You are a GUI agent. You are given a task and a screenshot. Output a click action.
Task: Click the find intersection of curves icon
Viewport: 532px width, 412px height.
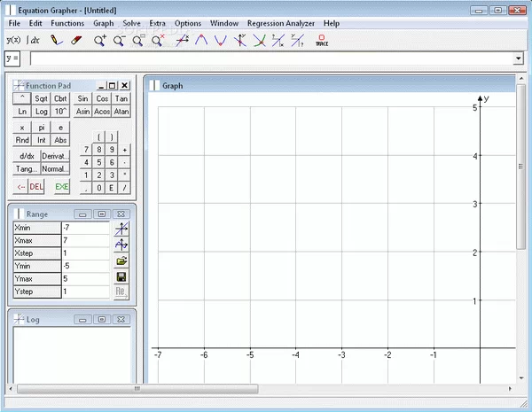260,41
